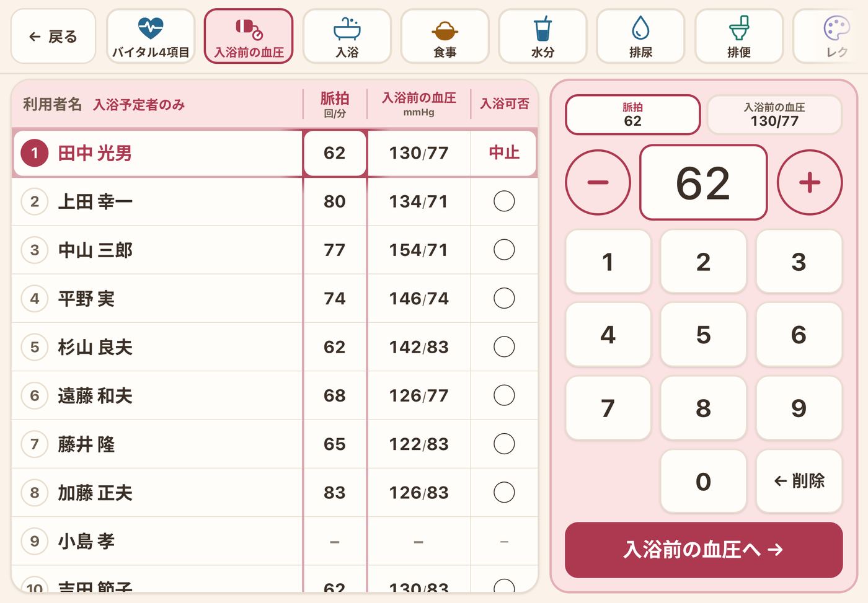This screenshot has height=603, width=868.
Task: Select blood pressure cell 126/83
Action: point(418,493)
